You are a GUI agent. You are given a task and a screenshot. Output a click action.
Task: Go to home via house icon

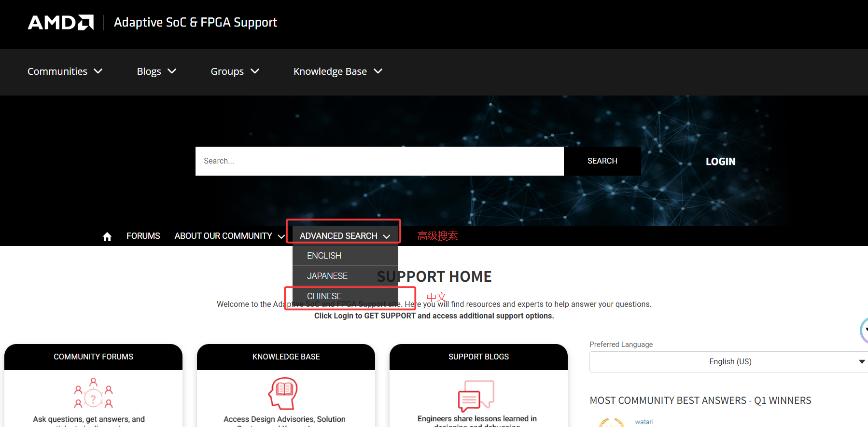pyautogui.click(x=107, y=236)
